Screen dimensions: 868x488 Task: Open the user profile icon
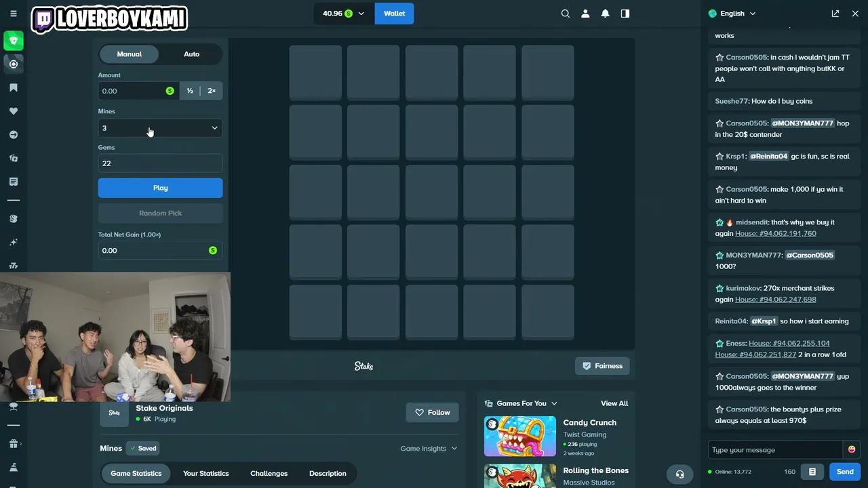pyautogui.click(x=585, y=14)
